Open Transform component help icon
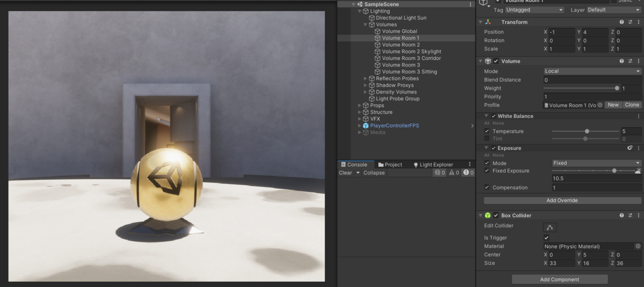 (621, 22)
